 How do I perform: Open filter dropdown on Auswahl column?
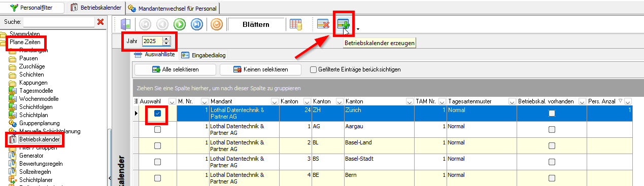(172, 101)
